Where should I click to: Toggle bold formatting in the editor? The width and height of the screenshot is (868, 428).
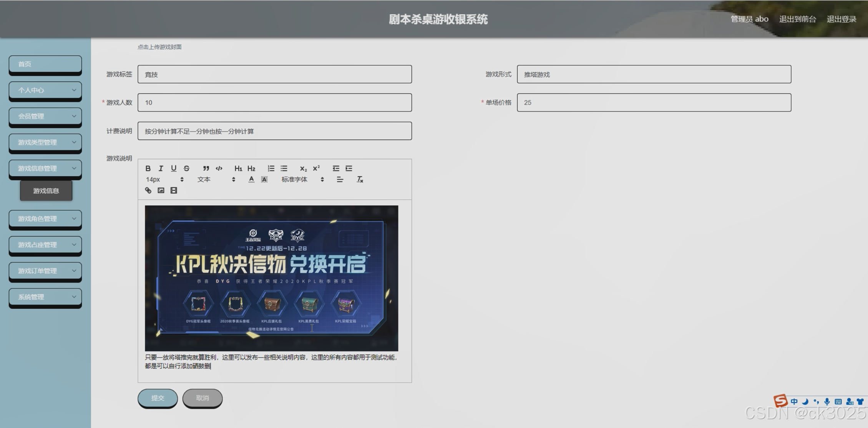pos(148,168)
